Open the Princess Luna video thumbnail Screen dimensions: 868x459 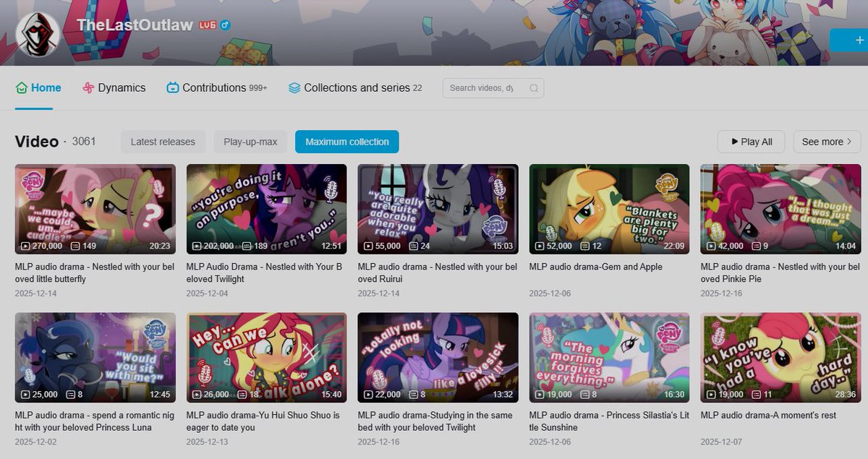pos(95,358)
